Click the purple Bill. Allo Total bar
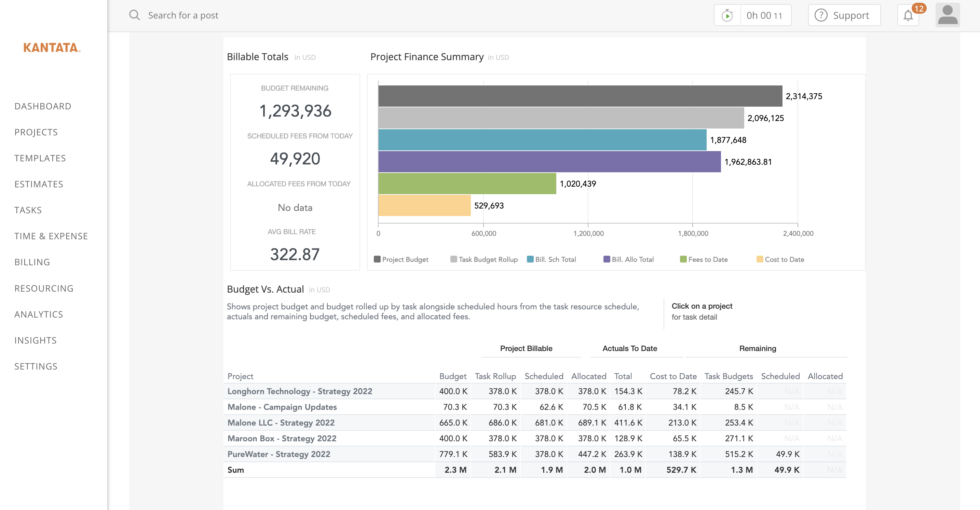This screenshot has height=510, width=980. (549, 162)
